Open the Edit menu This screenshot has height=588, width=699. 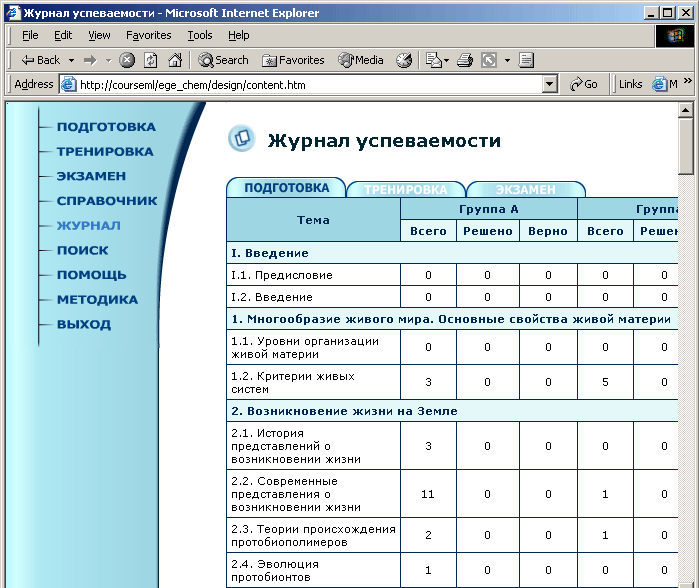[63, 35]
